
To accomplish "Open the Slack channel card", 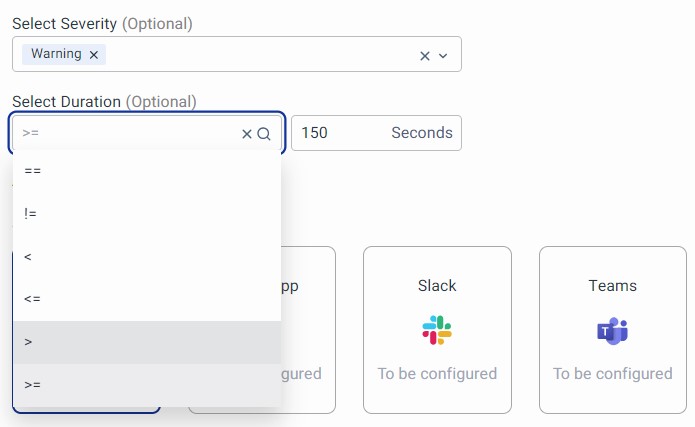I will [x=437, y=330].
